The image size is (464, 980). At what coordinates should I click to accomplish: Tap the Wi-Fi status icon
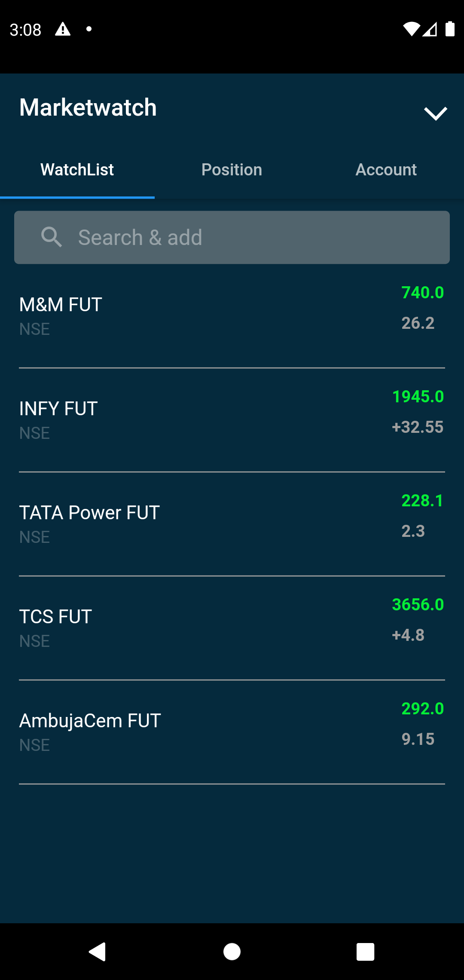point(411,29)
